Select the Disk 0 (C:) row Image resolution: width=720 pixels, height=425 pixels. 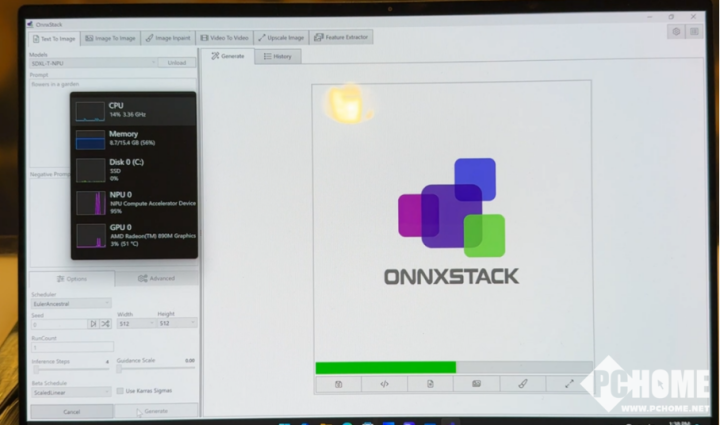(x=134, y=170)
